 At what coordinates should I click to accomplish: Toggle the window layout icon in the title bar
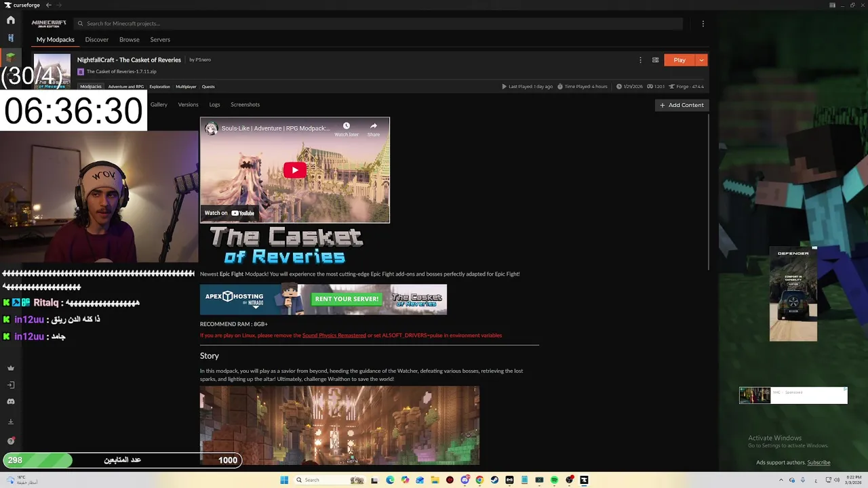click(x=832, y=5)
